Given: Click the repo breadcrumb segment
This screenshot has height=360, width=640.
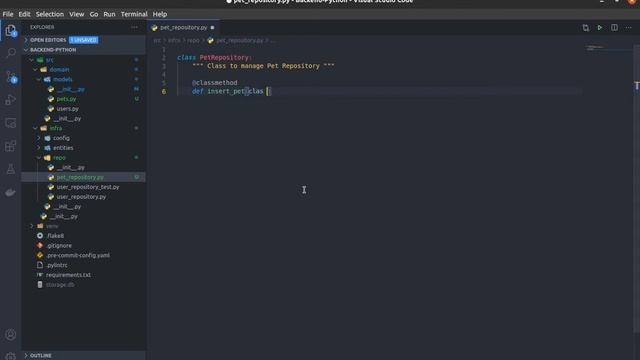Looking at the screenshot, I should click(x=193, y=40).
